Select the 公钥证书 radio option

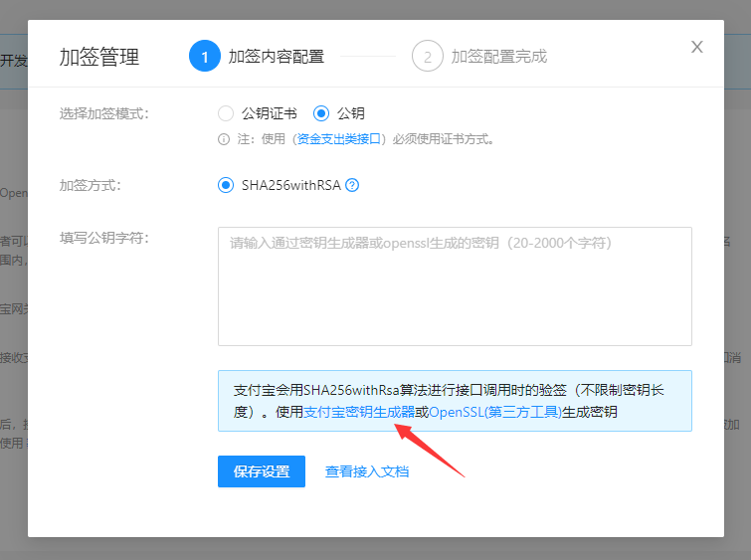226,113
